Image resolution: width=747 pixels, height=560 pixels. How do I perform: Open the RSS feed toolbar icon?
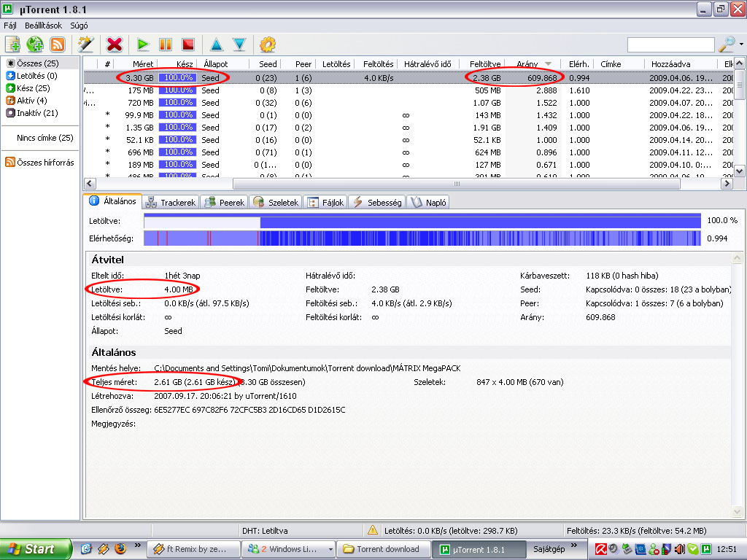pos(58,44)
